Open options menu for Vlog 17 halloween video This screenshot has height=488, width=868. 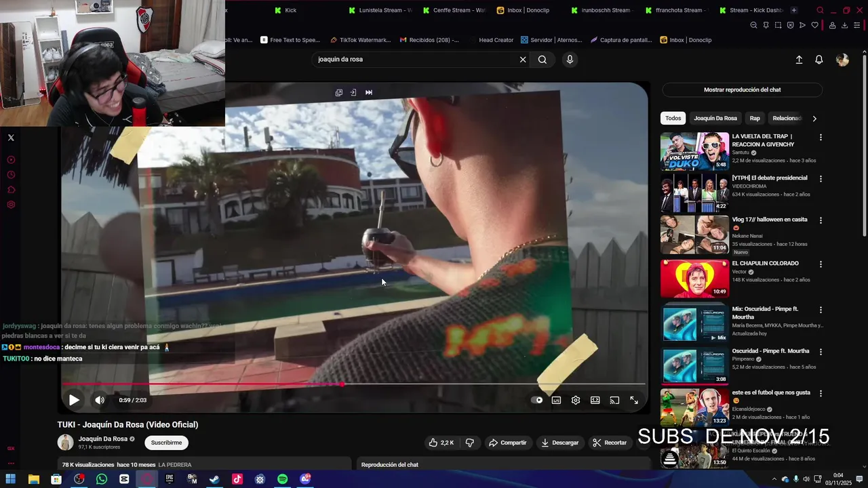coord(821,220)
